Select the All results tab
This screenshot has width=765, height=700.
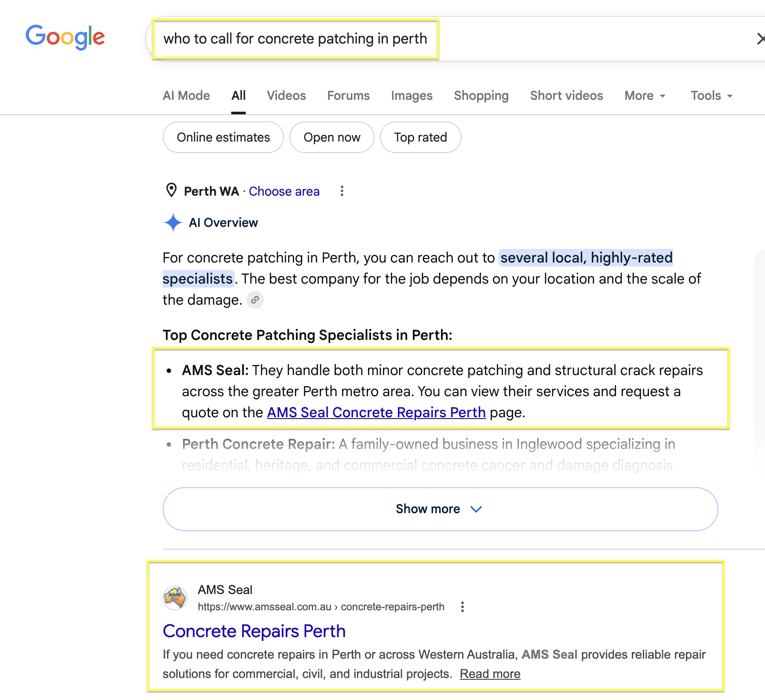[239, 95]
